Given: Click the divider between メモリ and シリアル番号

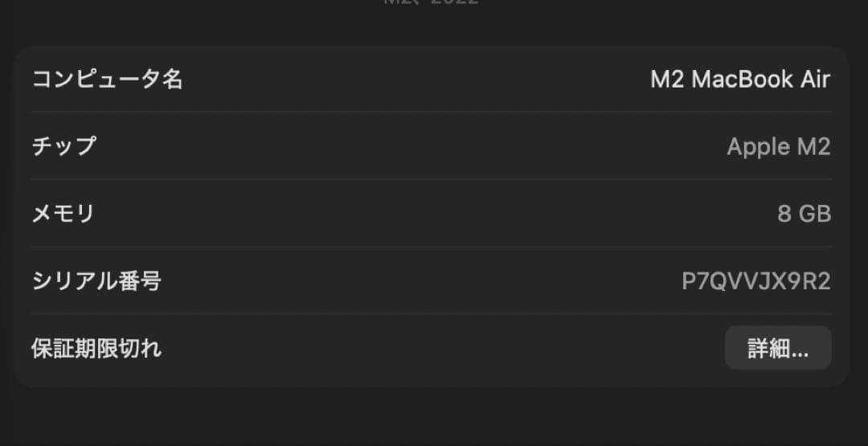Looking at the screenshot, I should (431, 247).
